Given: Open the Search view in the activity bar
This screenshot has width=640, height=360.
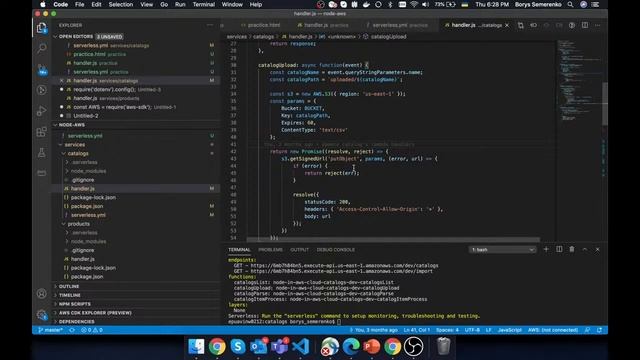Looking at the screenshot, I should pos(42,49).
